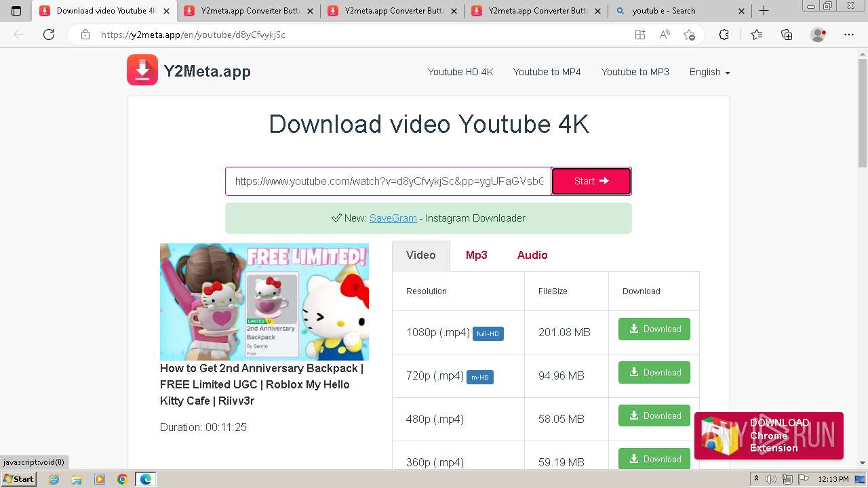Click the Y2Meta.app red download logo
Screen dimensions: 868x488
point(142,70)
